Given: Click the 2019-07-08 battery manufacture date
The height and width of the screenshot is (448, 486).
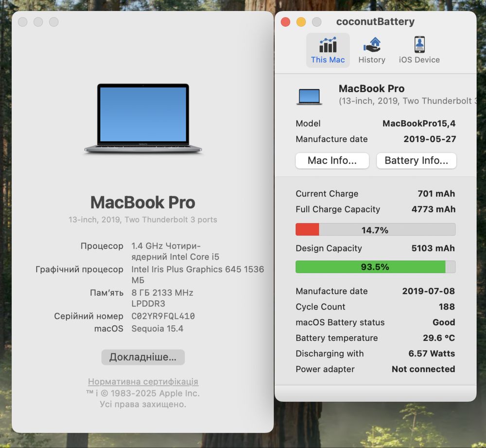Looking at the screenshot, I should tap(429, 291).
